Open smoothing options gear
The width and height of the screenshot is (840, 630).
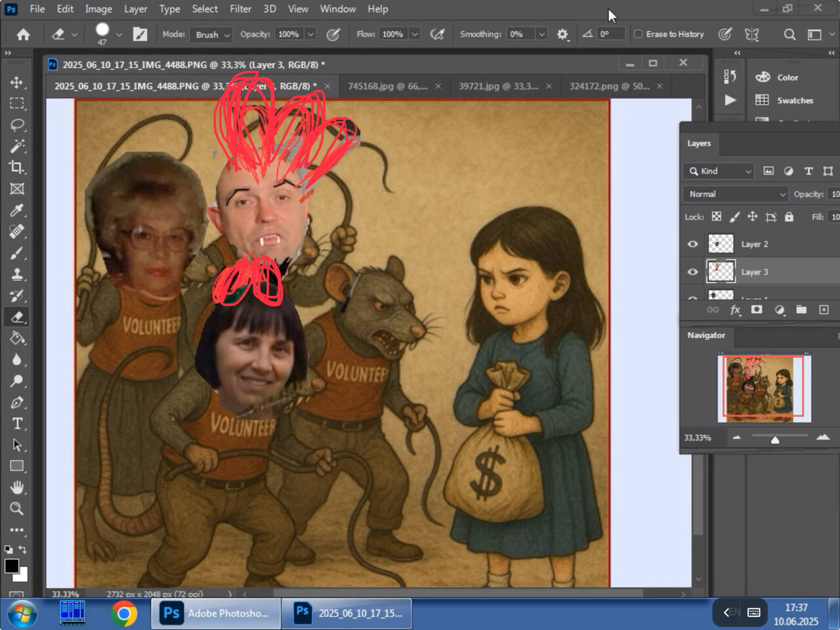[562, 34]
